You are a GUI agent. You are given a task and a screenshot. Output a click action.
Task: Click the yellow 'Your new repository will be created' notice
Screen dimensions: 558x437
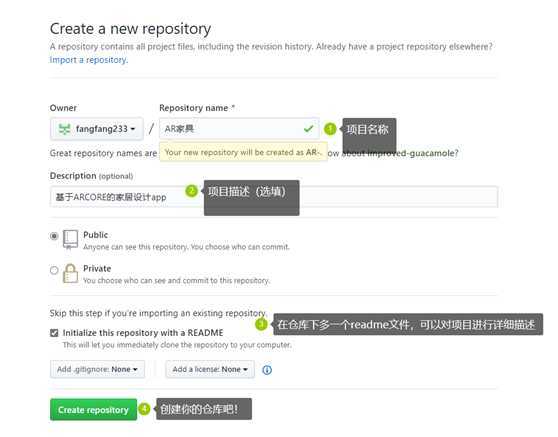point(243,152)
